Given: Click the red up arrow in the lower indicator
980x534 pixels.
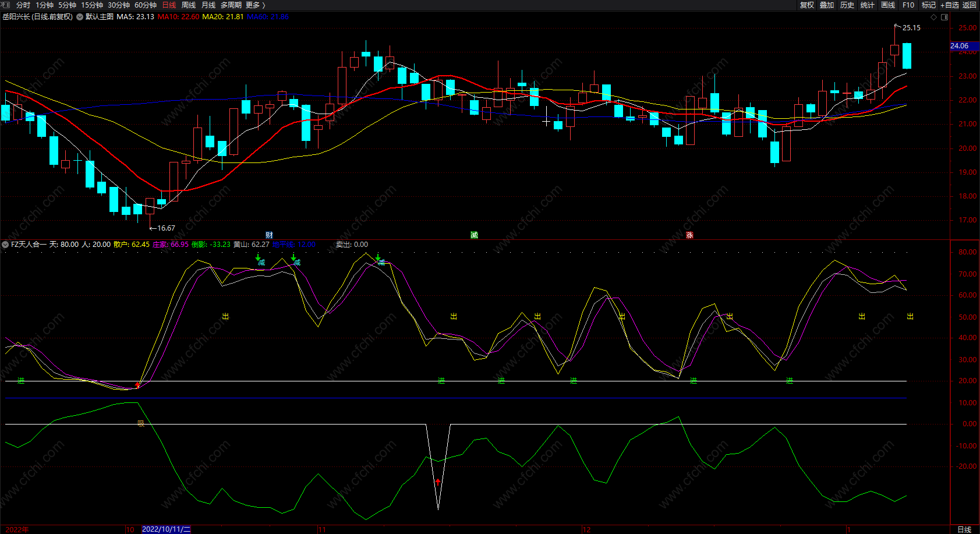Looking at the screenshot, I should click(x=438, y=482).
